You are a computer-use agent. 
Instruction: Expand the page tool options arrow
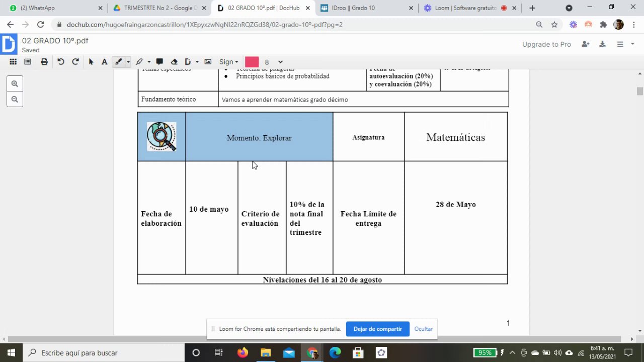coord(197,62)
